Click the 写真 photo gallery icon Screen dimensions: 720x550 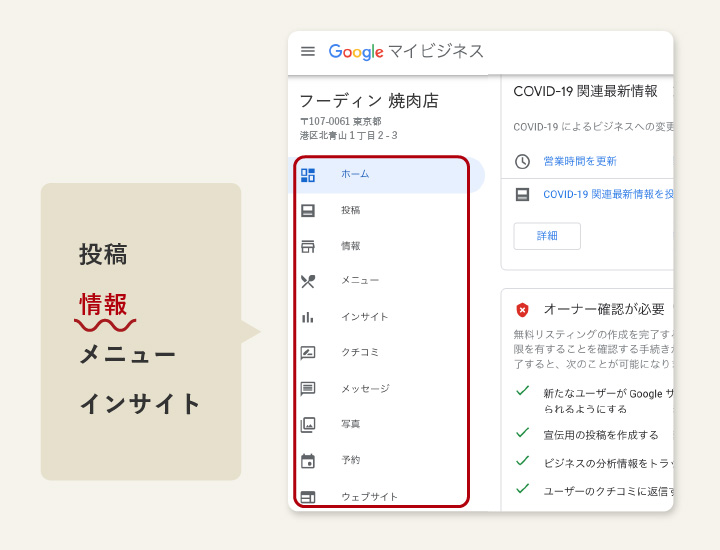coord(308,425)
